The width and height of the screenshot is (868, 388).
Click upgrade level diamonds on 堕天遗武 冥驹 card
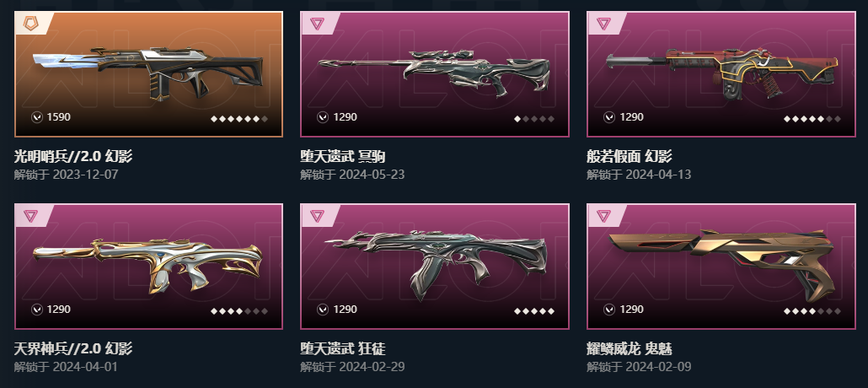click(534, 119)
